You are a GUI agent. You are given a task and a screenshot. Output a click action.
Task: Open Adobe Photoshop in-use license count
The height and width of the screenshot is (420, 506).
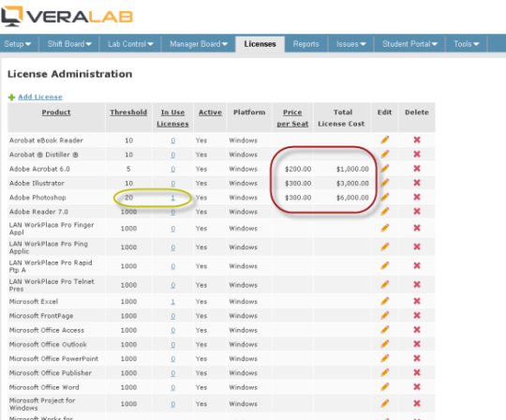click(x=173, y=198)
